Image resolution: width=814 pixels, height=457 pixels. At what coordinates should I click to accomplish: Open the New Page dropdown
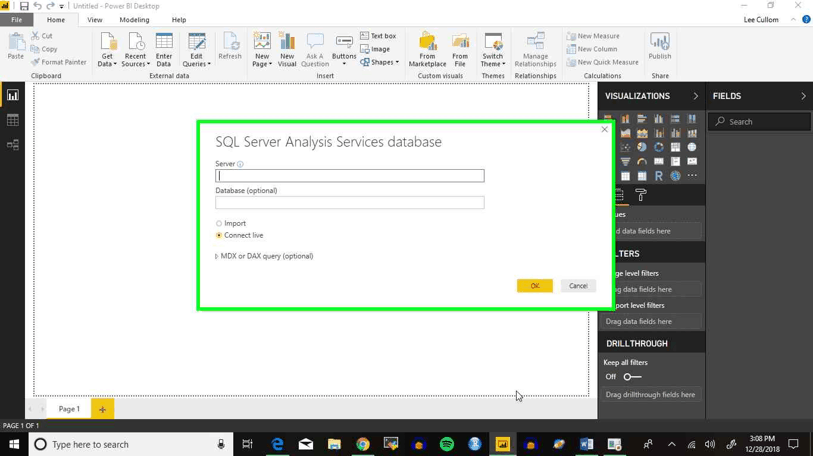(x=262, y=50)
